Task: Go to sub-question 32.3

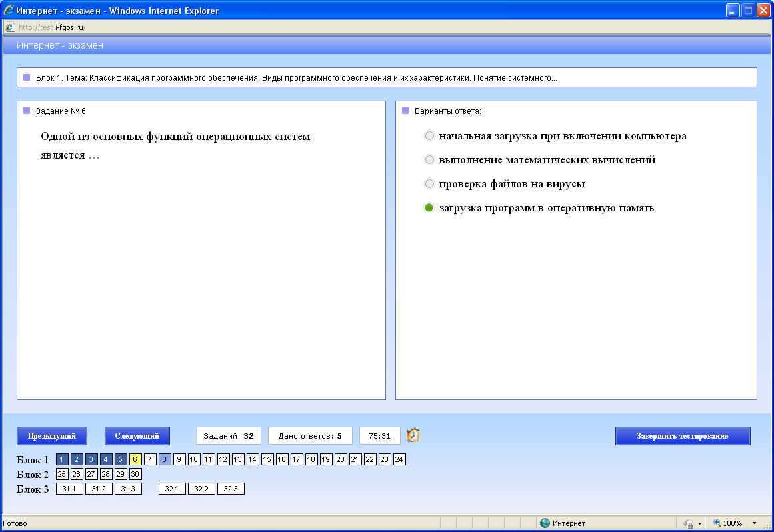Action: 231,489
